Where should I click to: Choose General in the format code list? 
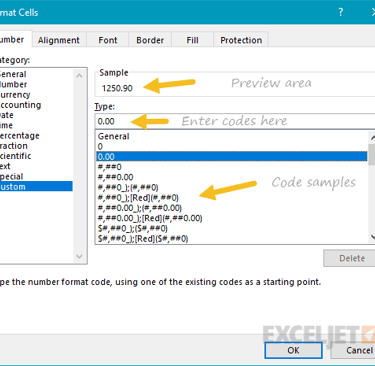click(232, 136)
